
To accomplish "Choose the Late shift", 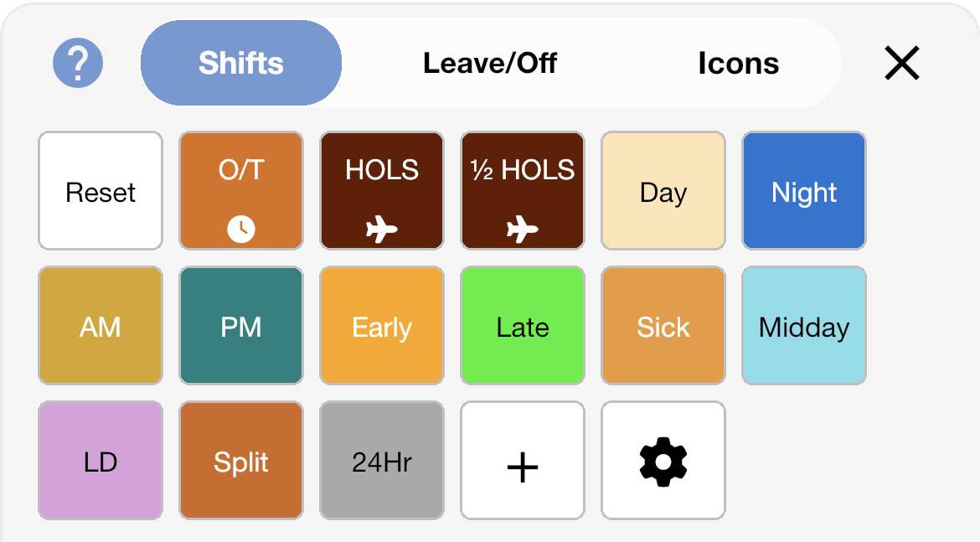I will tap(522, 326).
